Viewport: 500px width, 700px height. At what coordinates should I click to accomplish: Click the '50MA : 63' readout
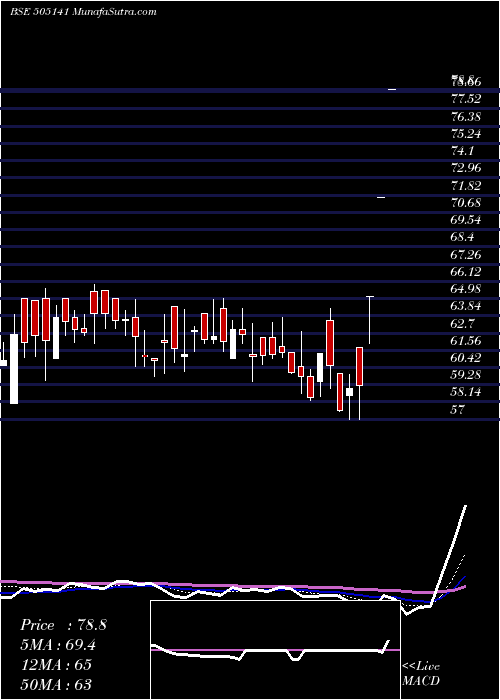[56, 684]
